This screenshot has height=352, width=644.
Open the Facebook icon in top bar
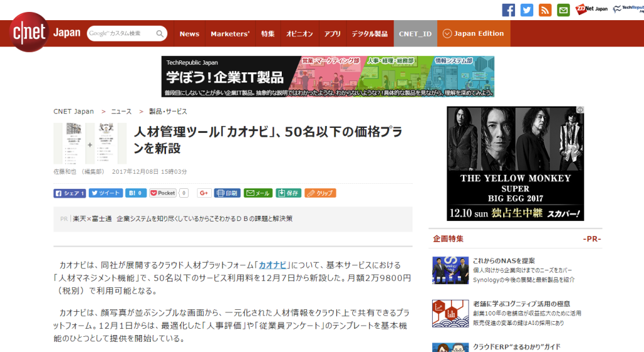point(508,10)
